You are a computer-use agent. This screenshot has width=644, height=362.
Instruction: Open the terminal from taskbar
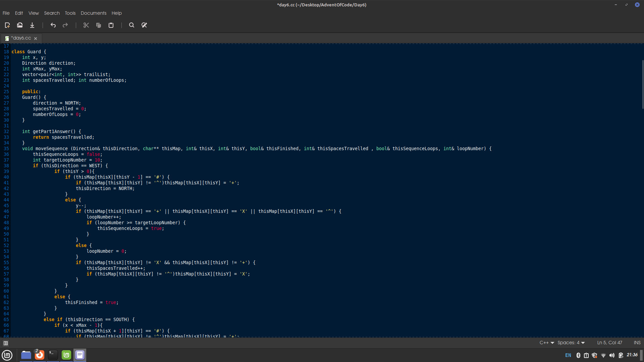(53, 355)
